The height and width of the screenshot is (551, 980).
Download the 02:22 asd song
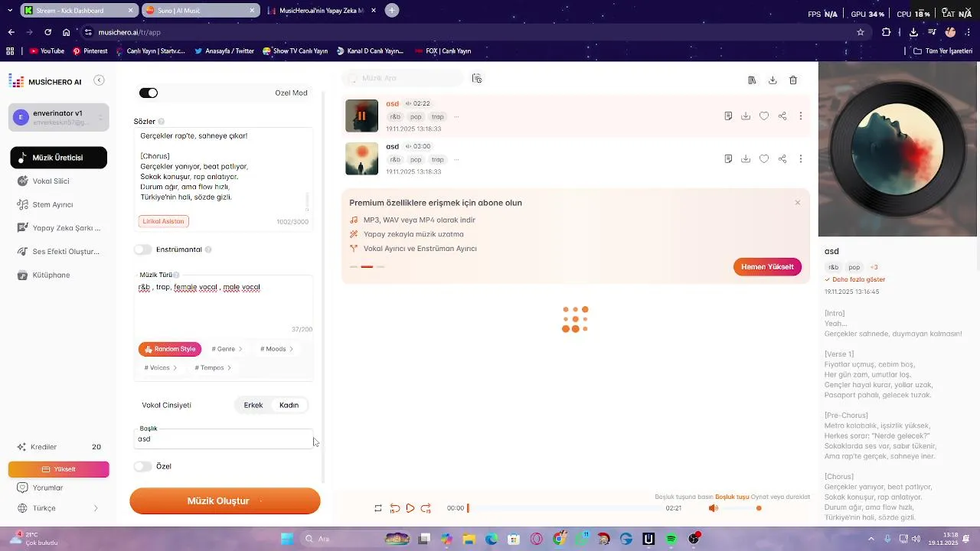[x=746, y=116]
